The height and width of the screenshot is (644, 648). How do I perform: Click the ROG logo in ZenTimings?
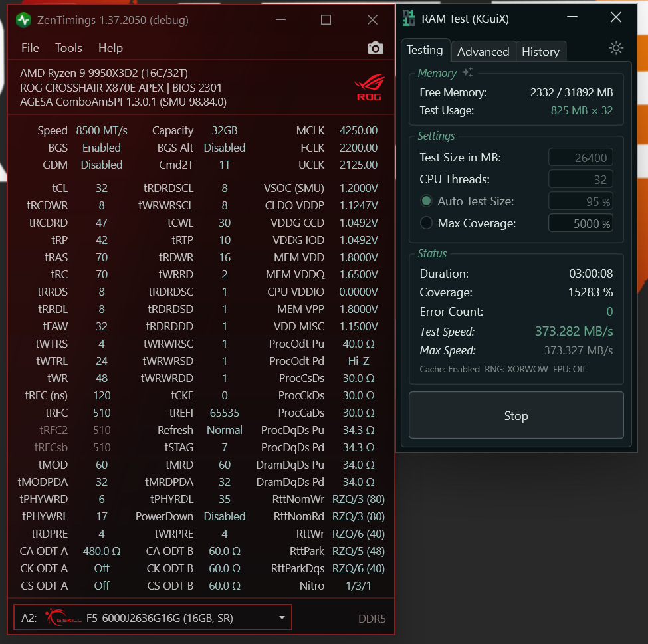coord(369,88)
